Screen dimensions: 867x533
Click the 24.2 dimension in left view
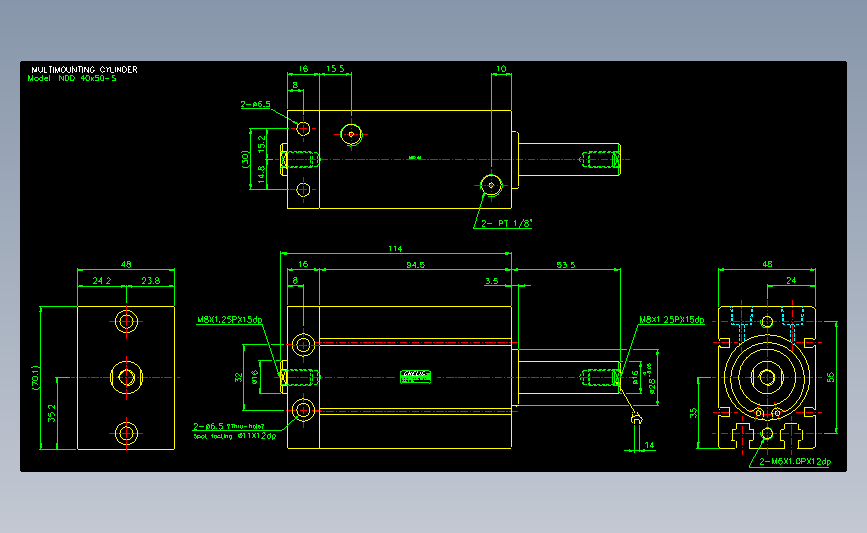(102, 281)
